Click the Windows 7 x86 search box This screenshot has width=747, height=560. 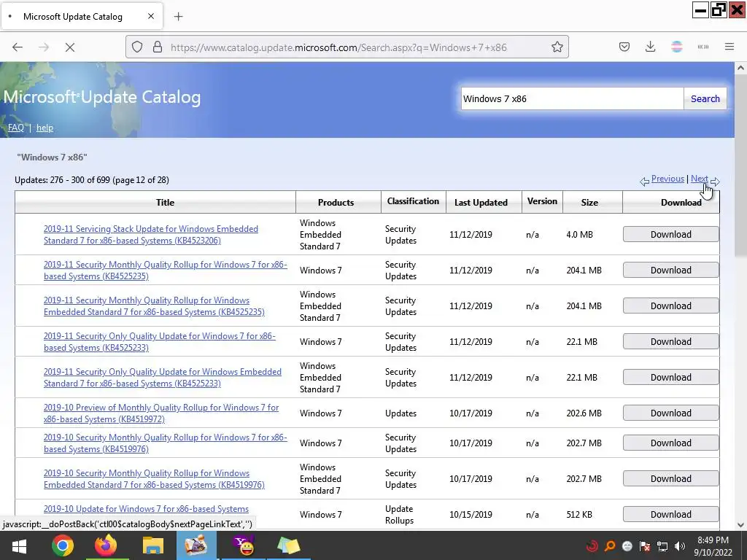coord(572,98)
